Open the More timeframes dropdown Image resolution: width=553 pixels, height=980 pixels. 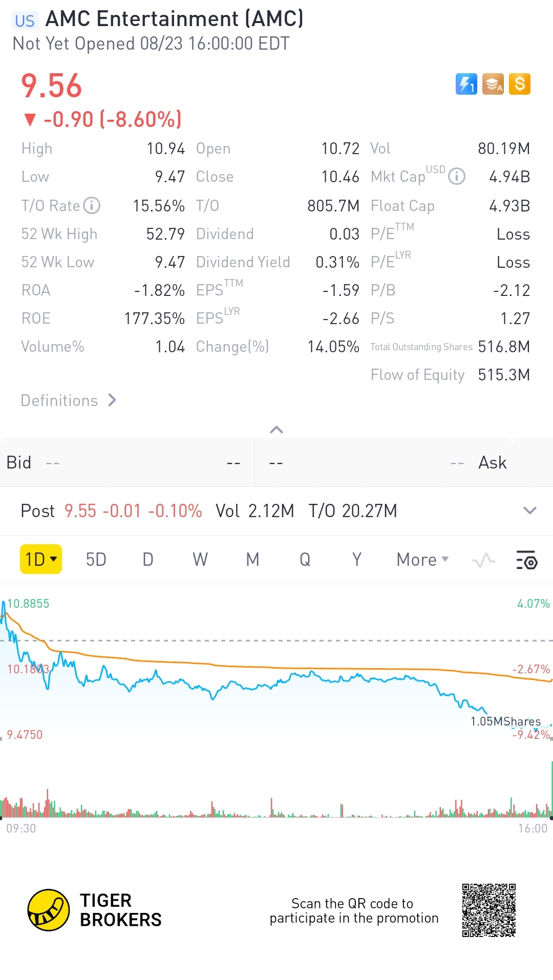(x=422, y=560)
